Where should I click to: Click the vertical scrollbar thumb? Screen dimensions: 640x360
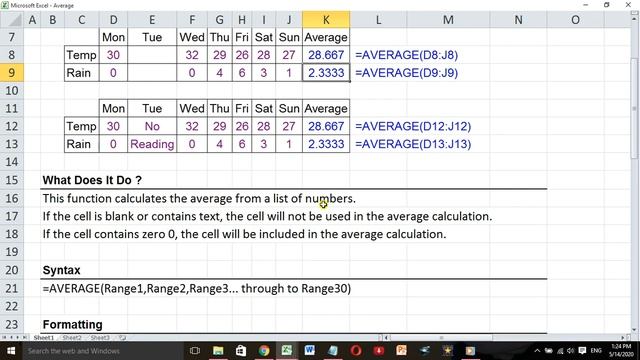tap(634, 108)
